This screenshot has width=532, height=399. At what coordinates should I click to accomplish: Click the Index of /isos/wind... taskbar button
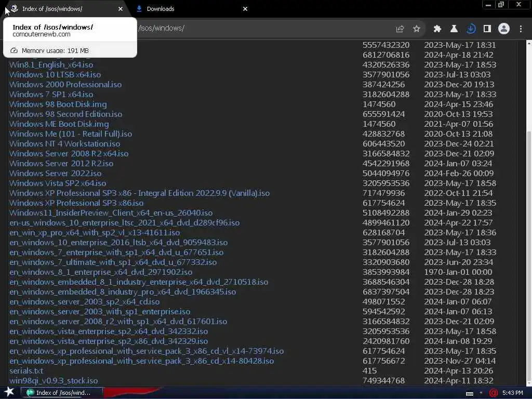pos(62,393)
